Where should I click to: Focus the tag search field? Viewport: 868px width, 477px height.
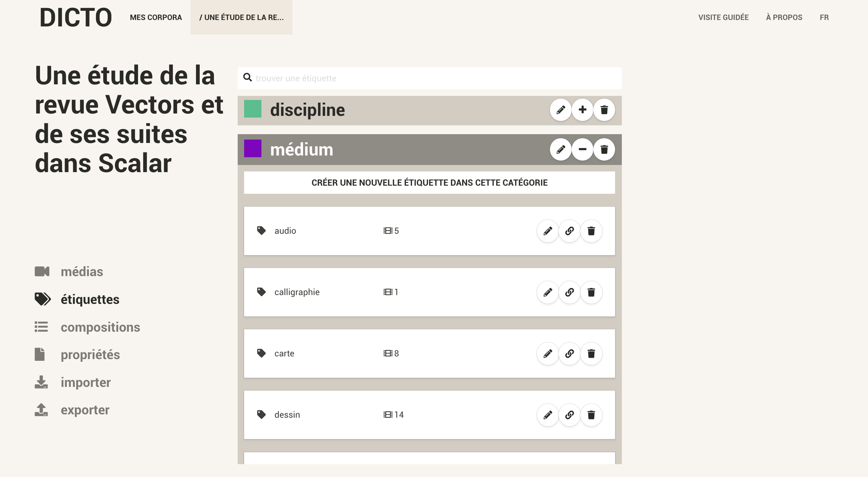click(x=430, y=78)
